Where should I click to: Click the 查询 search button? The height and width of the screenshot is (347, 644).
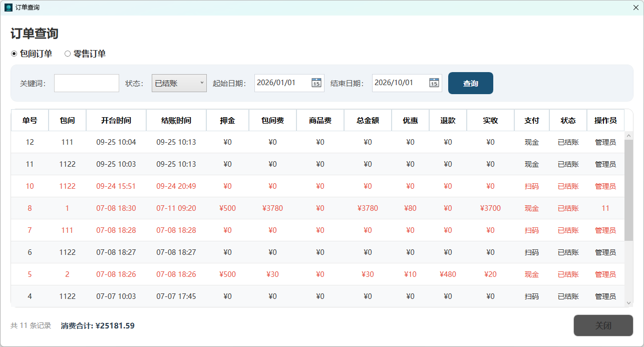471,83
